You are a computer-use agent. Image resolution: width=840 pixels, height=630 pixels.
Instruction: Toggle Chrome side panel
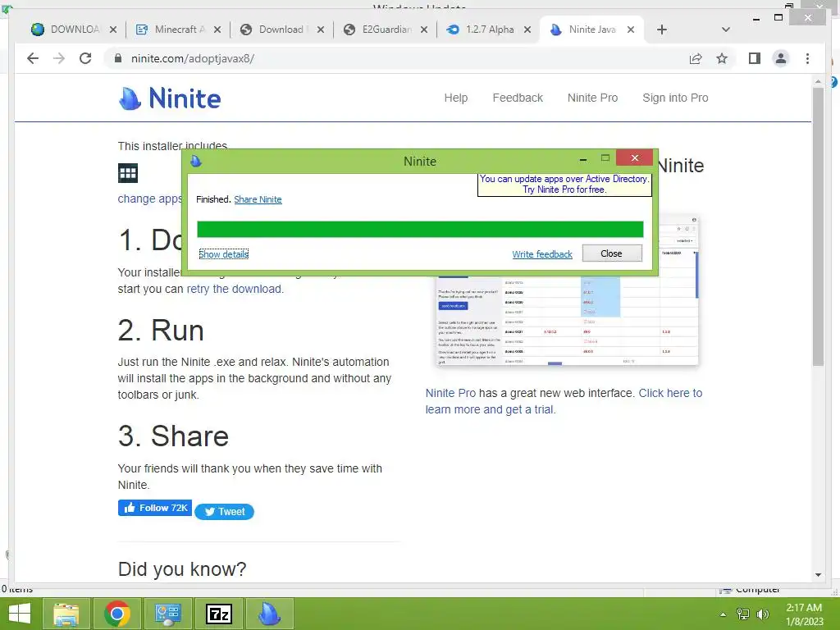click(755, 58)
